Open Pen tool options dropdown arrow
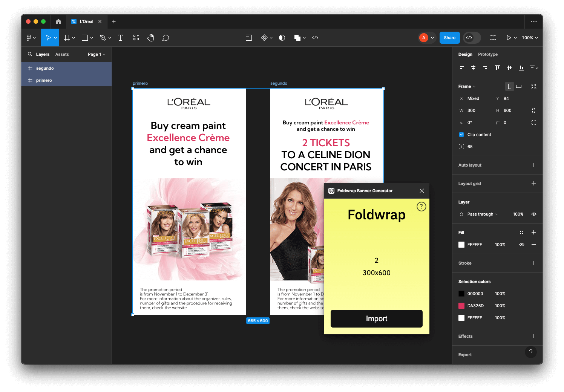Screen dimensions: 564x392 [x=110, y=38]
